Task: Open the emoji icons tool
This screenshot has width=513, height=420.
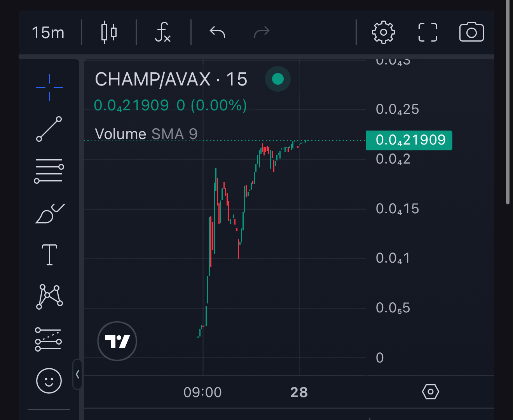Action: pos(49,381)
